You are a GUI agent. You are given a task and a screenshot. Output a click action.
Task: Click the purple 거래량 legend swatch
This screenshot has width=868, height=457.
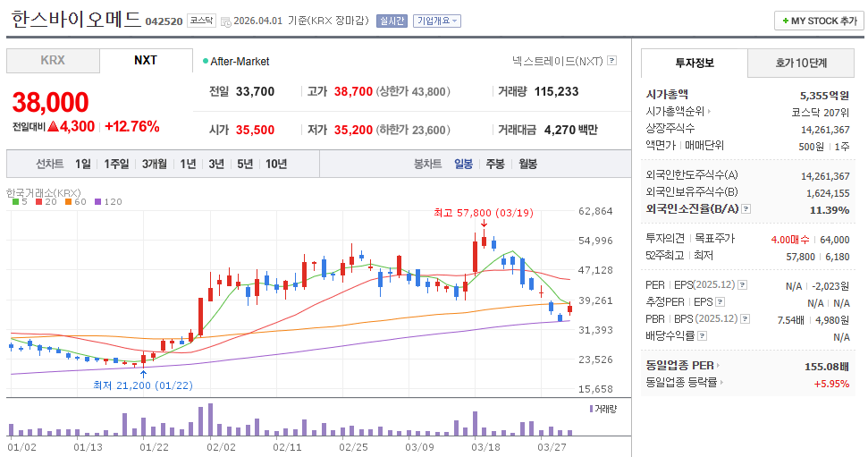pyautogui.click(x=591, y=409)
